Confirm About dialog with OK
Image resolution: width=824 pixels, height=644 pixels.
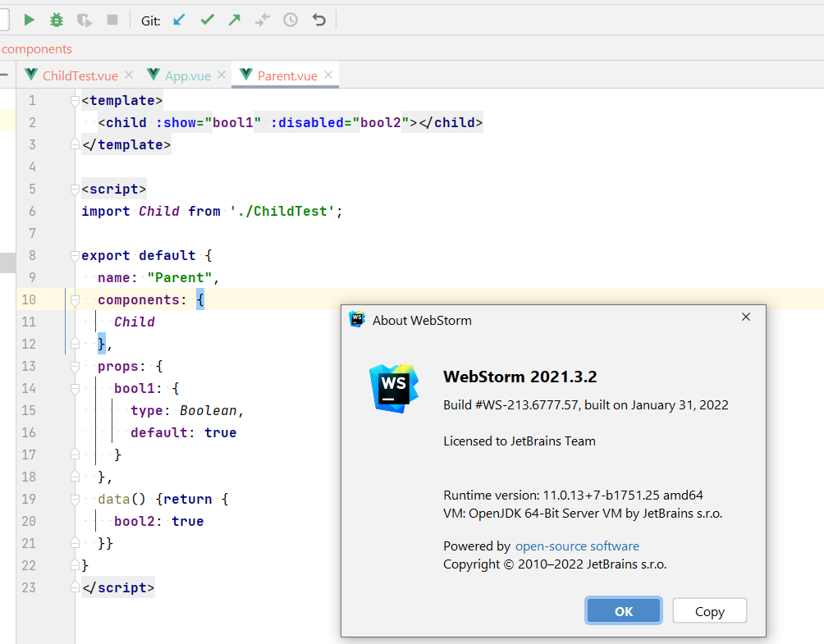[x=623, y=611]
